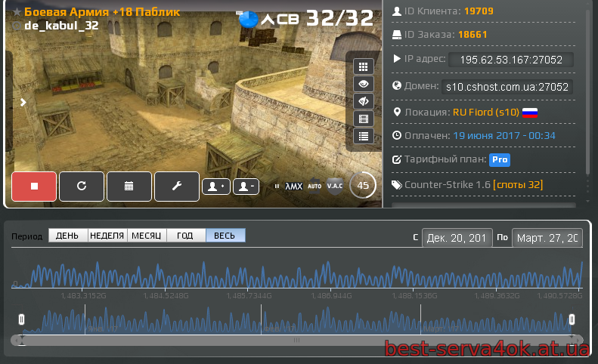Click the user icon beside ID Клиента
598x364 pixels.
pyautogui.click(x=397, y=11)
